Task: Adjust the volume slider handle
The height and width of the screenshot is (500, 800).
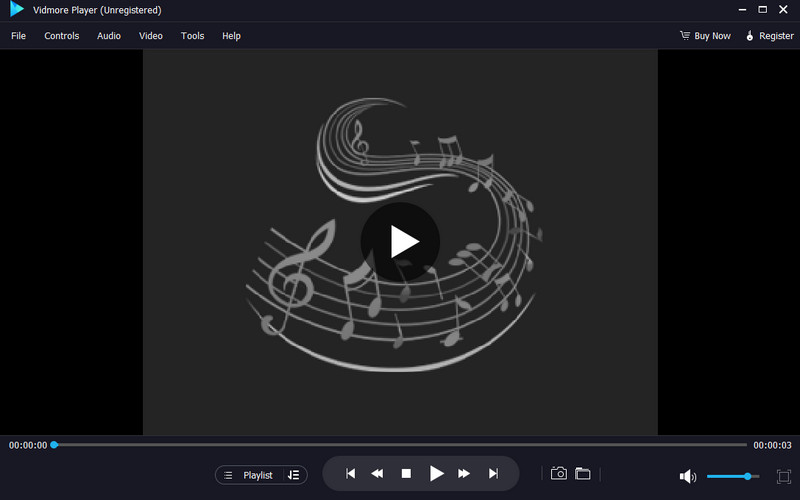Action: pyautogui.click(x=747, y=476)
